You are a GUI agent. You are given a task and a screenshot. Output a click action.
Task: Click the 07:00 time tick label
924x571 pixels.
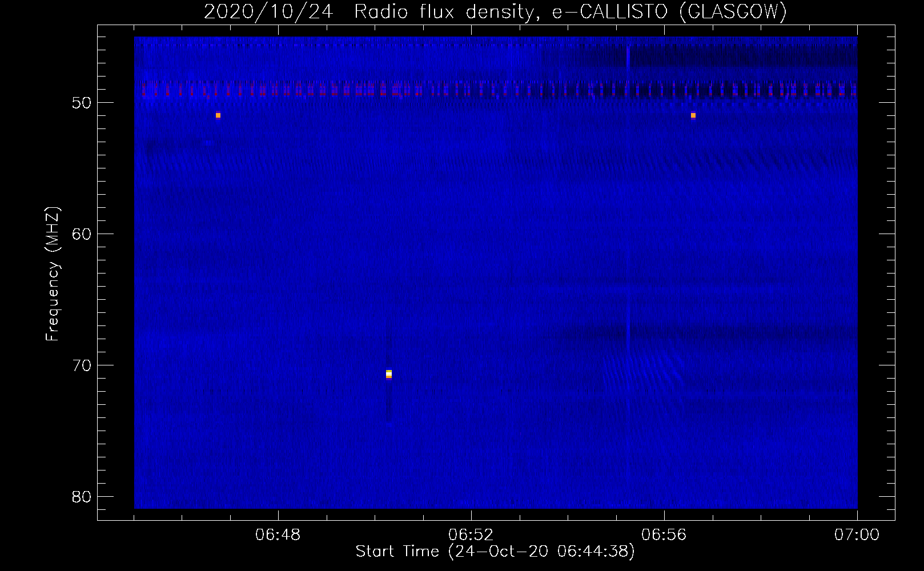(857, 536)
